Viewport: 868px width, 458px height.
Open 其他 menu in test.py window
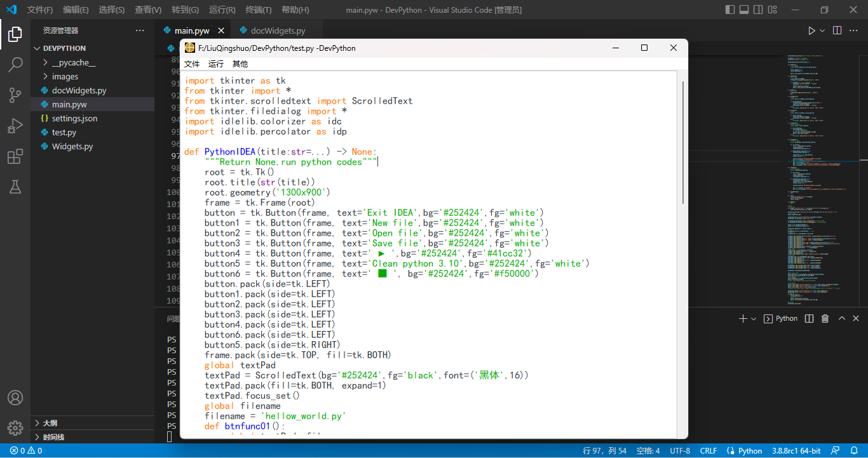(240, 64)
